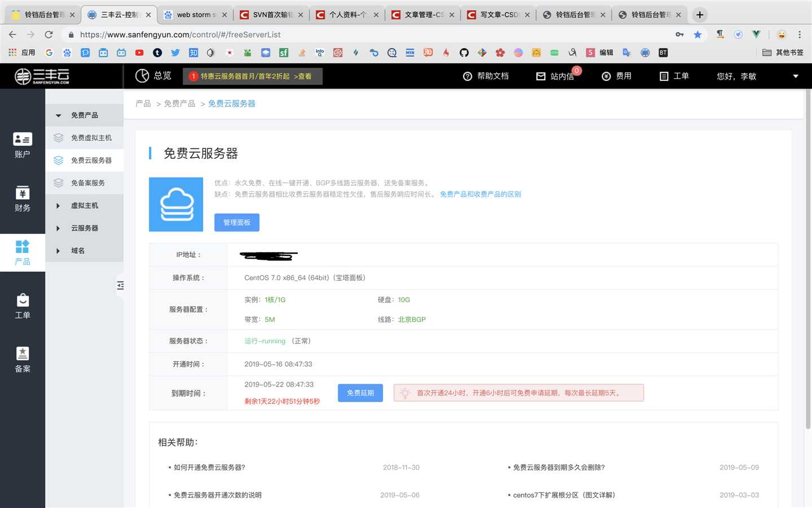Click the 三丰云 logo
Image resolution: width=812 pixels, height=508 pixels.
[x=42, y=76]
